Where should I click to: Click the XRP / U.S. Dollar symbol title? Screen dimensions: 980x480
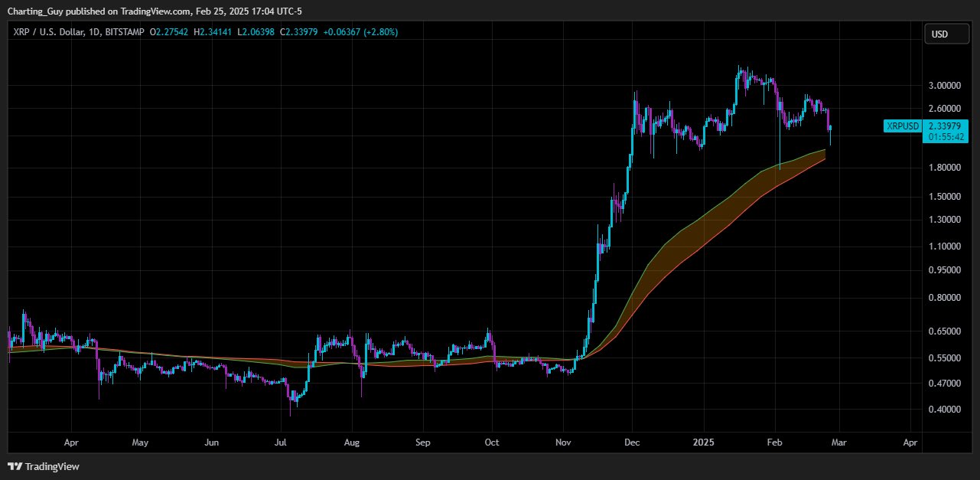48,32
